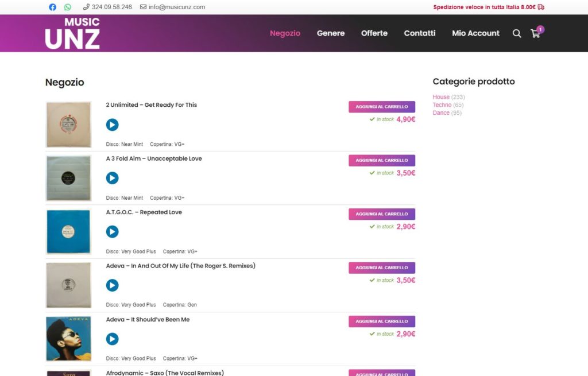Open the A 3 Fold Aim record thumbnail
This screenshot has height=376, width=588.
point(69,178)
